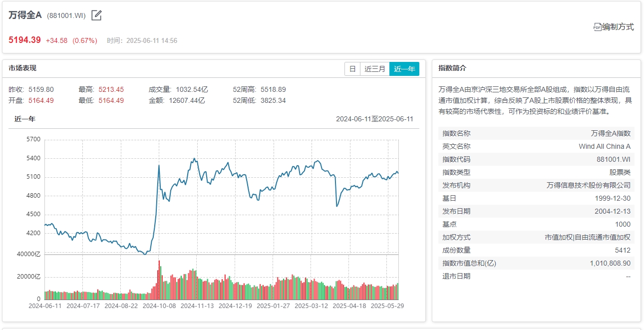This screenshot has width=644, height=330.
Task: Select the 近三月 time range tab
Action: pyautogui.click(x=375, y=69)
